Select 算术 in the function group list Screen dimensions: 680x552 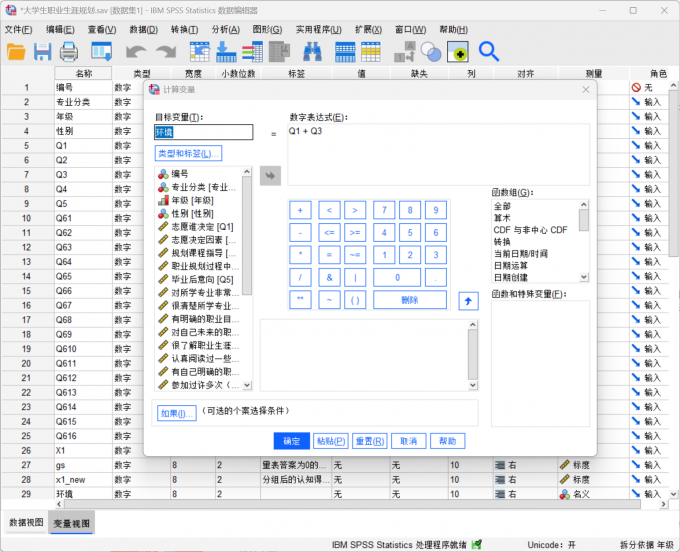tap(502, 218)
